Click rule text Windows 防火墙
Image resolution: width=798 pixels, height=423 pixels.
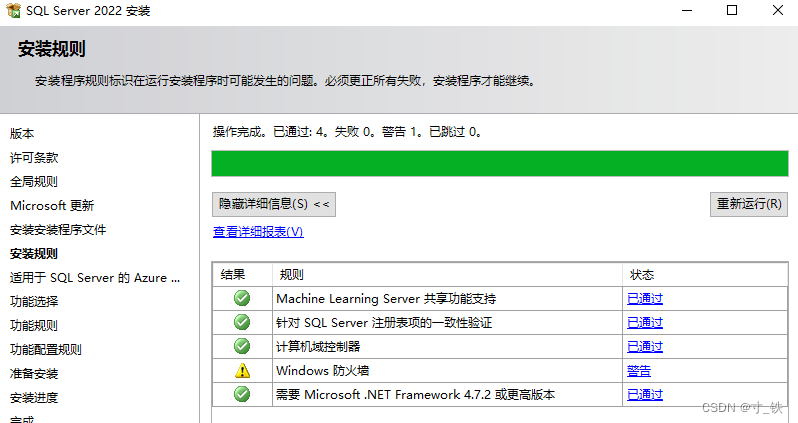(x=322, y=371)
